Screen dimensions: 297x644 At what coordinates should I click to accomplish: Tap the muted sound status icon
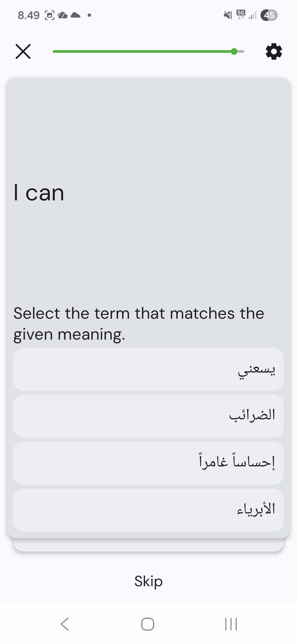click(x=228, y=15)
